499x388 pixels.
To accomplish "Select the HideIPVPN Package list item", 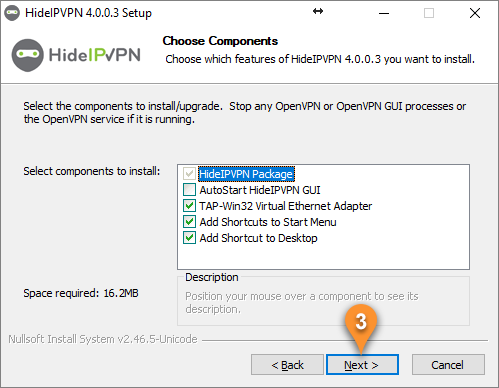I will tap(246, 174).
